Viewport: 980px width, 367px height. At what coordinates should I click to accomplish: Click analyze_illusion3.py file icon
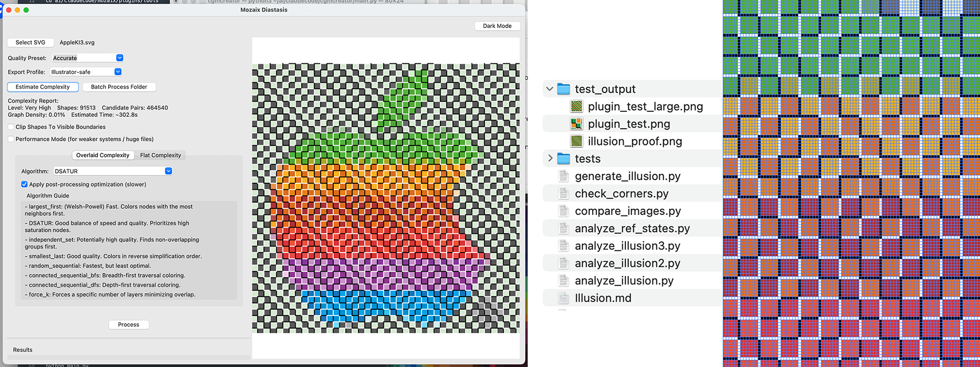[x=563, y=246]
